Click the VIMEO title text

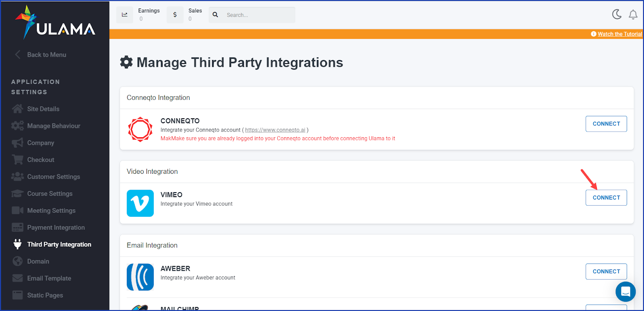tap(171, 195)
